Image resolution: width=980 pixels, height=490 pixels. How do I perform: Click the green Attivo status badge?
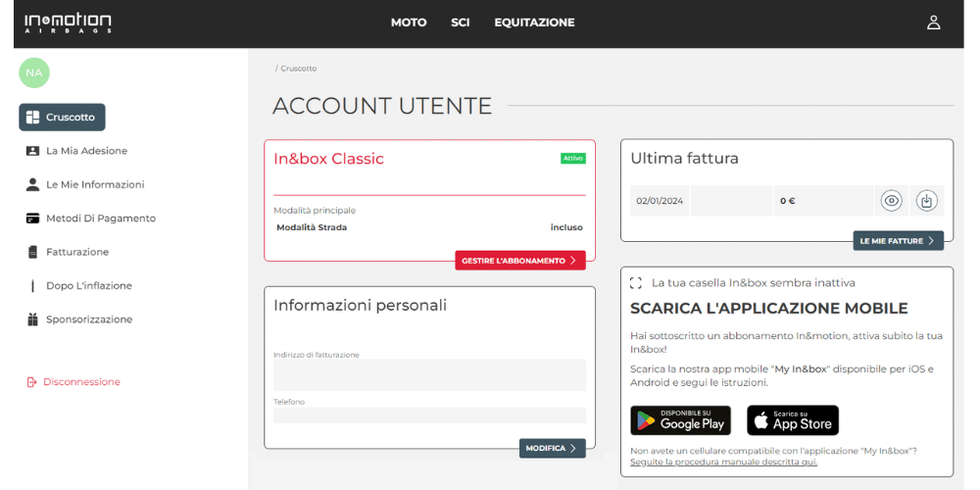point(573,159)
